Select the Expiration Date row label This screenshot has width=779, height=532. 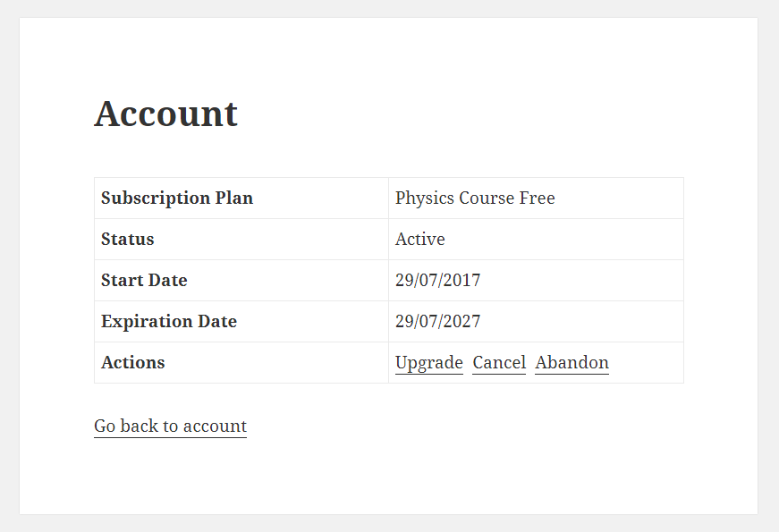[x=169, y=321]
